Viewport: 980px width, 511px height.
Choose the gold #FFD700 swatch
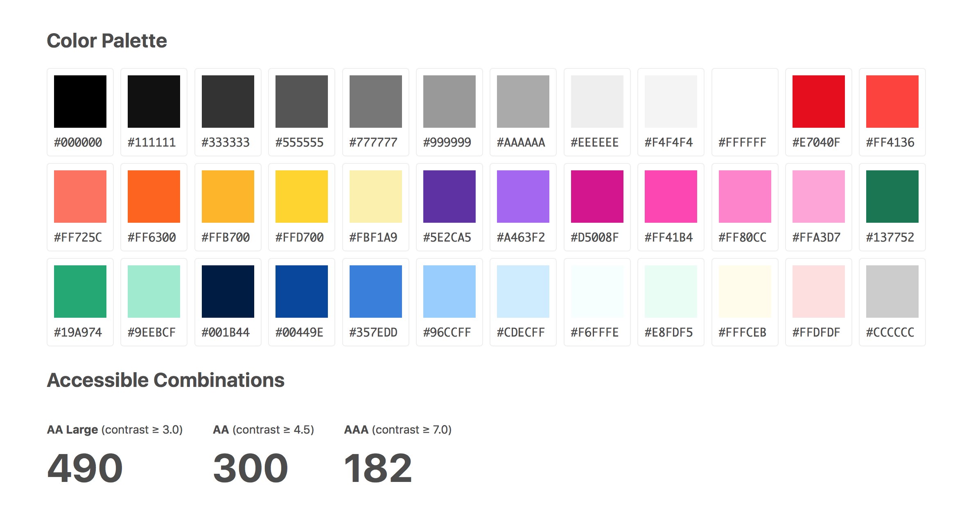302,196
